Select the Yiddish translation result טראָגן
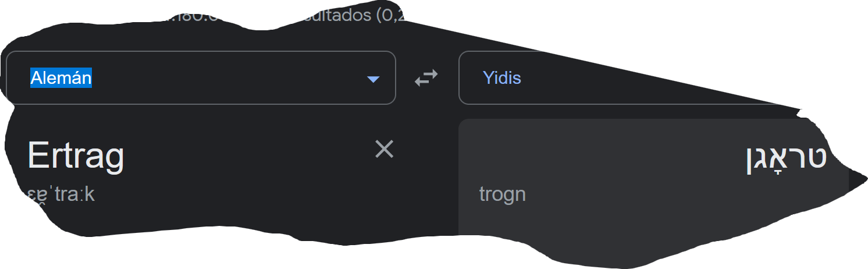 pyautogui.click(x=786, y=158)
